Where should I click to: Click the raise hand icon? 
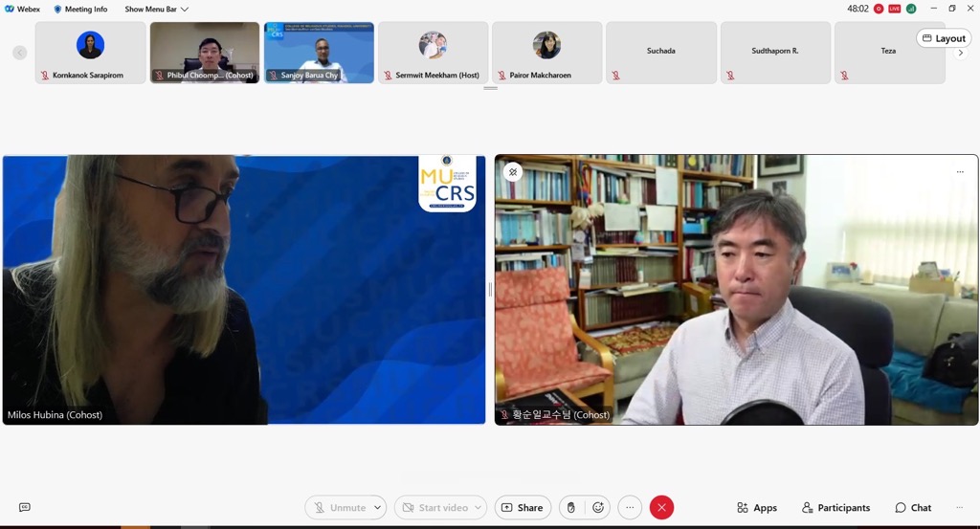(570, 508)
